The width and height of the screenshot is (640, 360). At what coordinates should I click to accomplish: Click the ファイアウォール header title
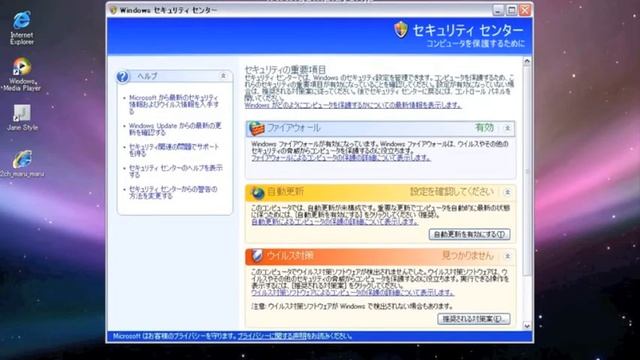click(293, 128)
